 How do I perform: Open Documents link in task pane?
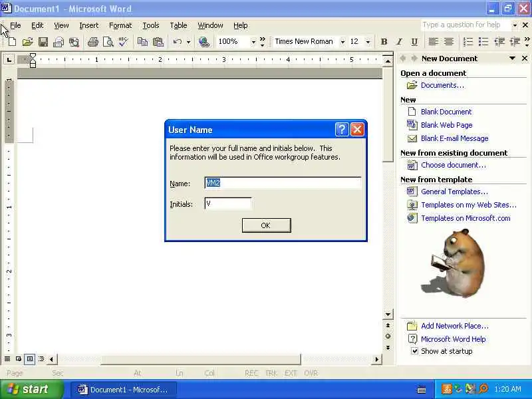pos(442,85)
